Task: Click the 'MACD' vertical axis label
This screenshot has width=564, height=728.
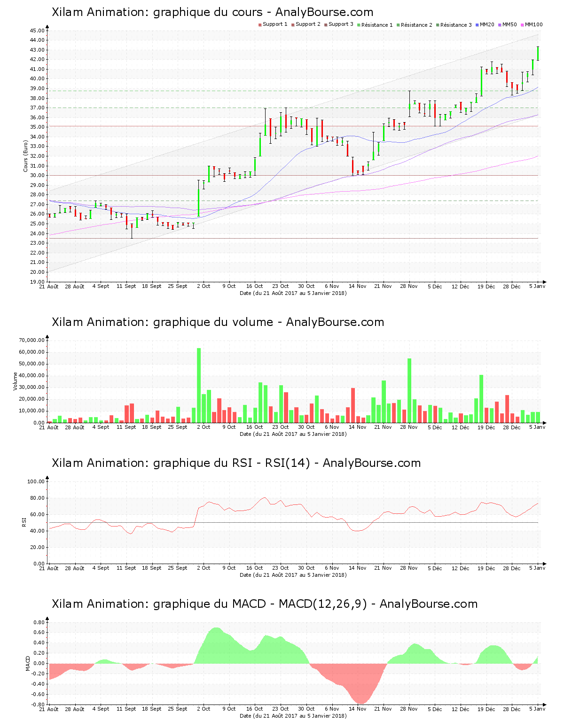Action: tap(28, 663)
